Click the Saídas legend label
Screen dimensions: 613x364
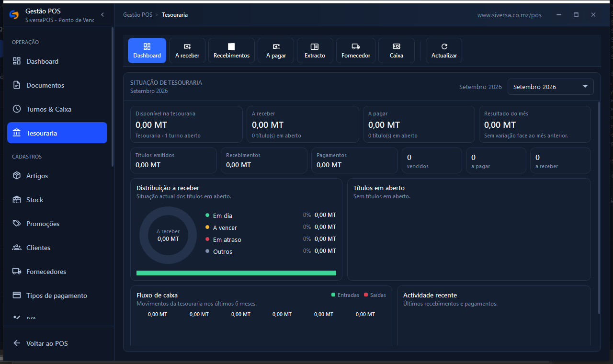pyautogui.click(x=378, y=295)
